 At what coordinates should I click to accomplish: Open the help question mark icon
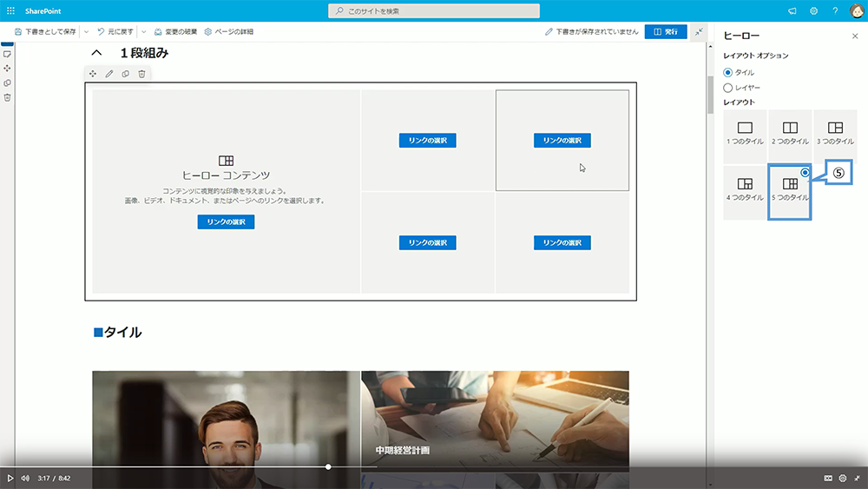(x=835, y=11)
